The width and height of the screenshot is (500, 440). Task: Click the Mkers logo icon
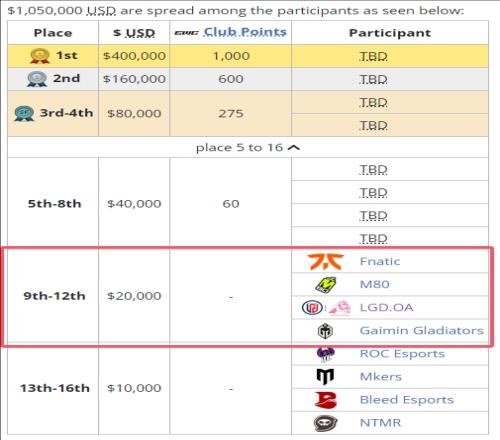(x=325, y=377)
